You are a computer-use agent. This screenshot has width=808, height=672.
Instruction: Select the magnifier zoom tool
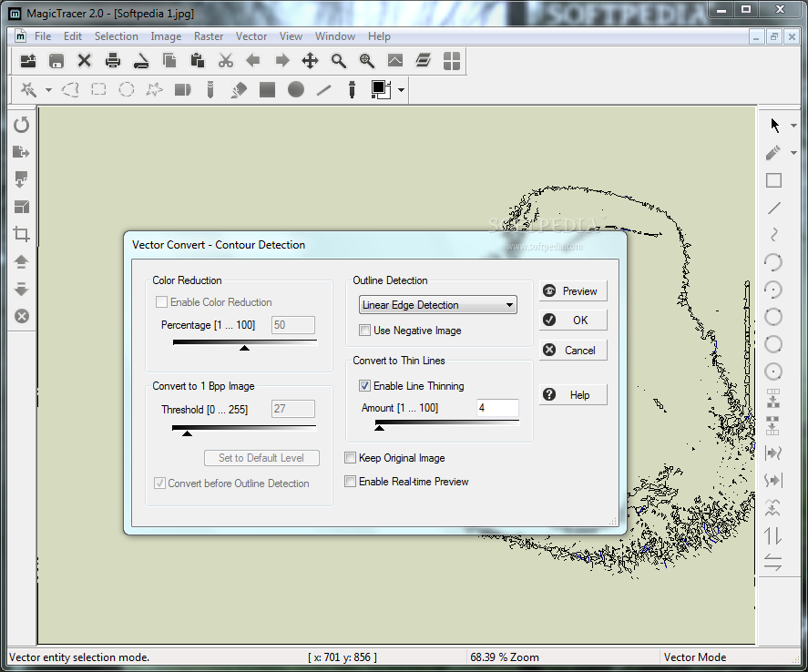click(339, 61)
